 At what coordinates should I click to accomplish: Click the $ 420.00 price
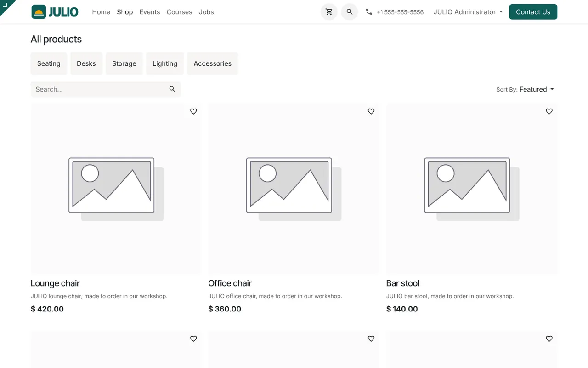47,309
